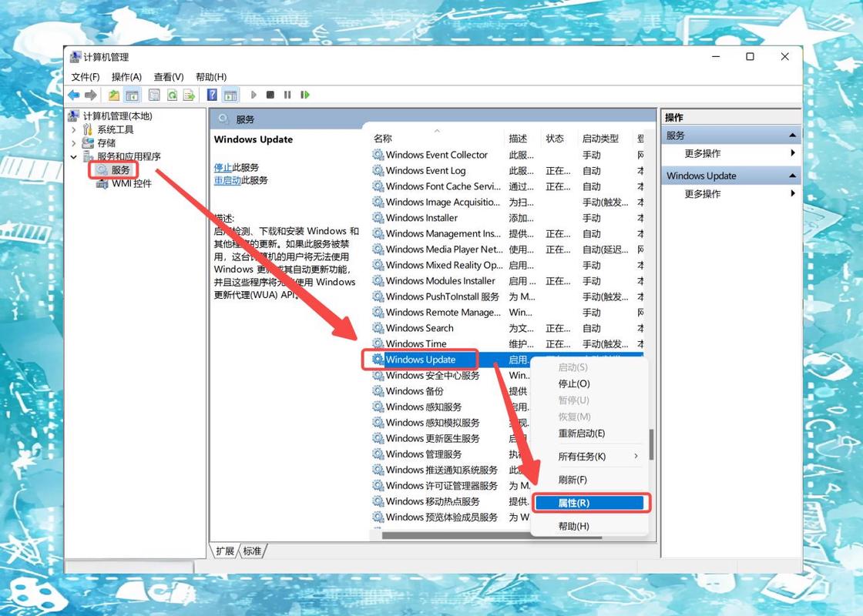This screenshot has height=616, width=863.
Task: Click the gear icon of Windows Installer
Action: tap(378, 218)
